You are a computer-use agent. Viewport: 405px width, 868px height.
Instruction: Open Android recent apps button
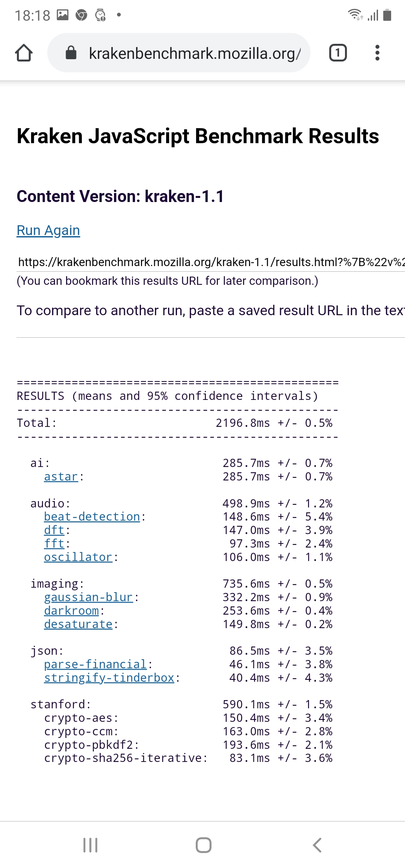[x=90, y=845]
